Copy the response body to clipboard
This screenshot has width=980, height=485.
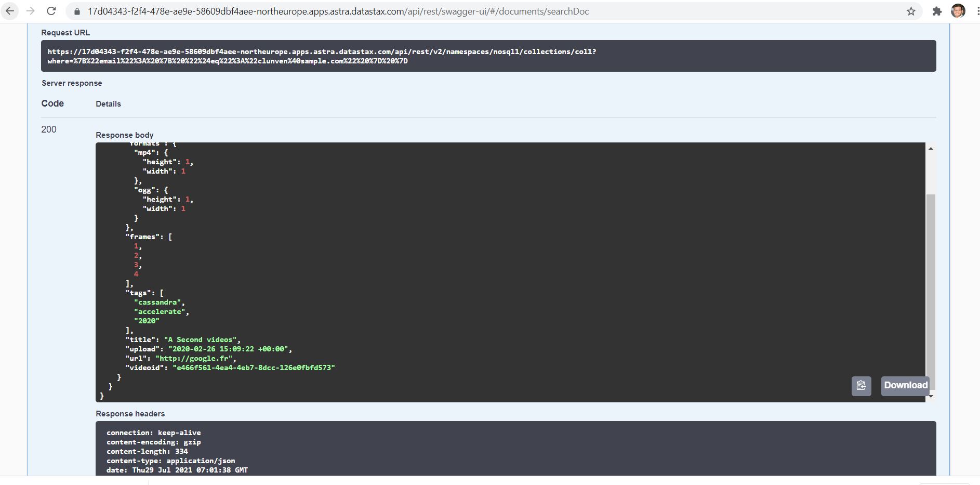tap(861, 386)
